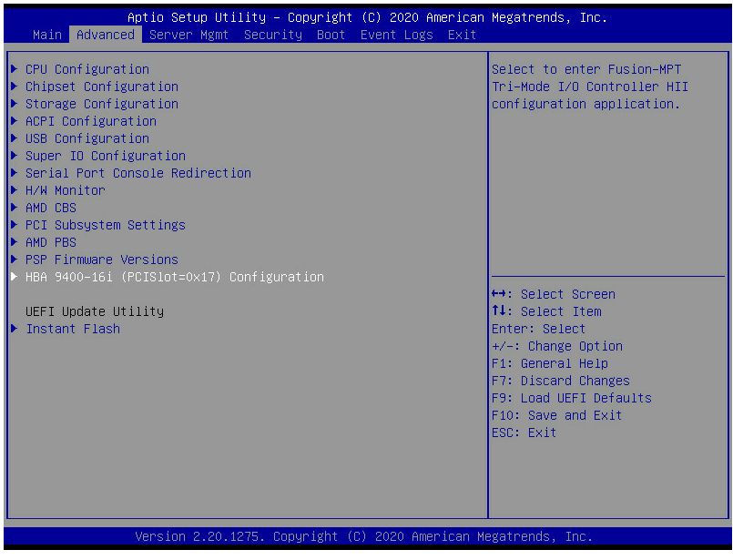This screenshot has height=560, width=733.
Task: Click arrow beside Super IO Configuration
Action: pyautogui.click(x=15, y=156)
